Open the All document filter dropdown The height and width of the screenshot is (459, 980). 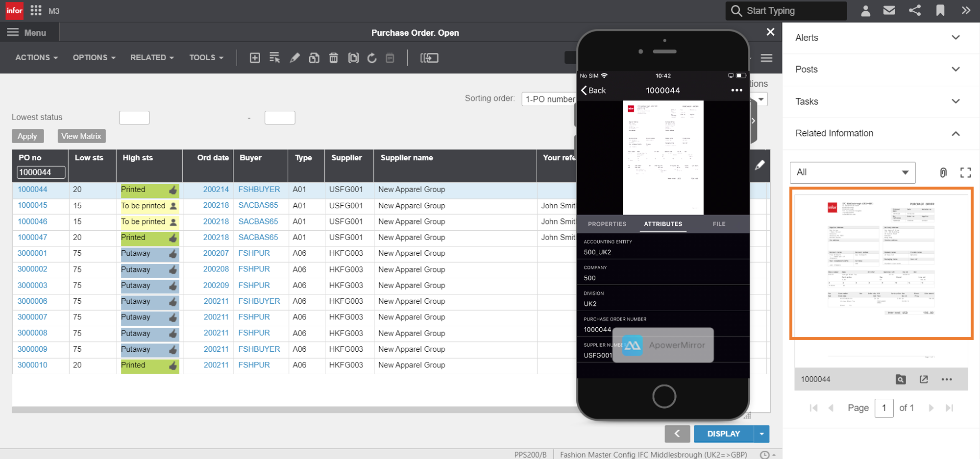coord(852,172)
